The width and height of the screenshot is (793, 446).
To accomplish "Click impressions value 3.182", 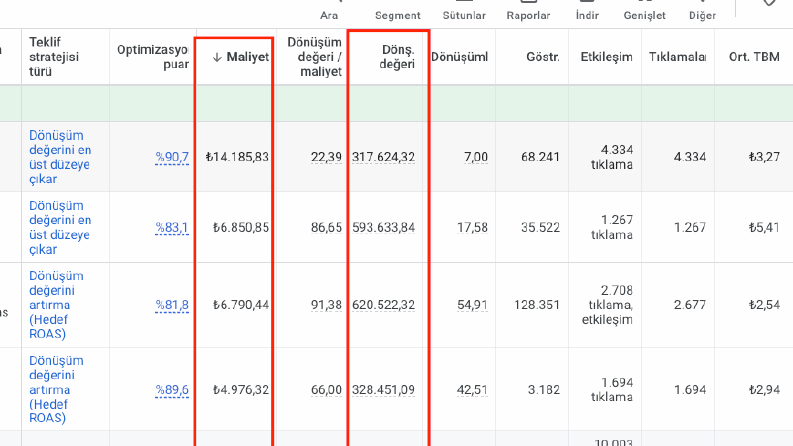I will (x=544, y=390).
